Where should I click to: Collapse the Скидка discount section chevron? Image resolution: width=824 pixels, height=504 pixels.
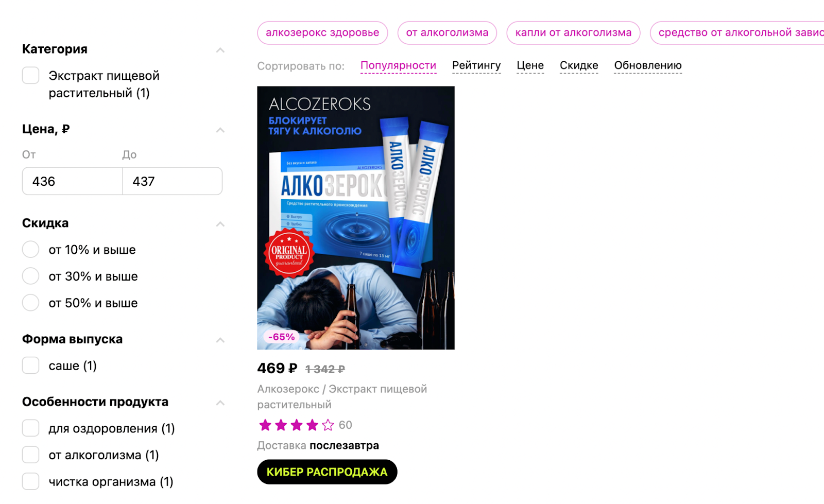pos(220,224)
